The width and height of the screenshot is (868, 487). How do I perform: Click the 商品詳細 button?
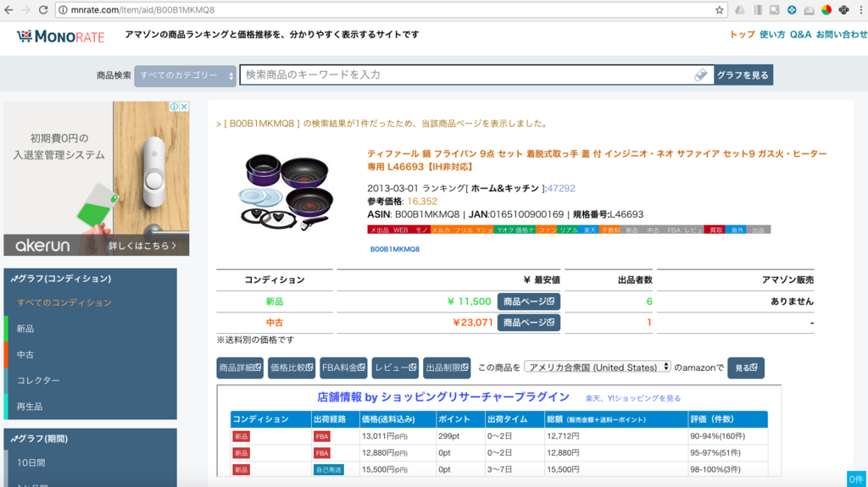[240, 368]
